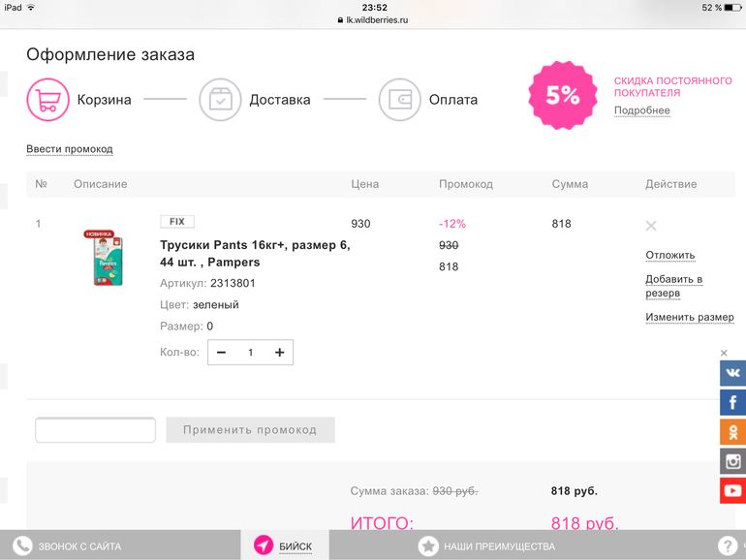Click the cart icon for Корзина step
The height and width of the screenshot is (560, 746).
[x=47, y=100]
